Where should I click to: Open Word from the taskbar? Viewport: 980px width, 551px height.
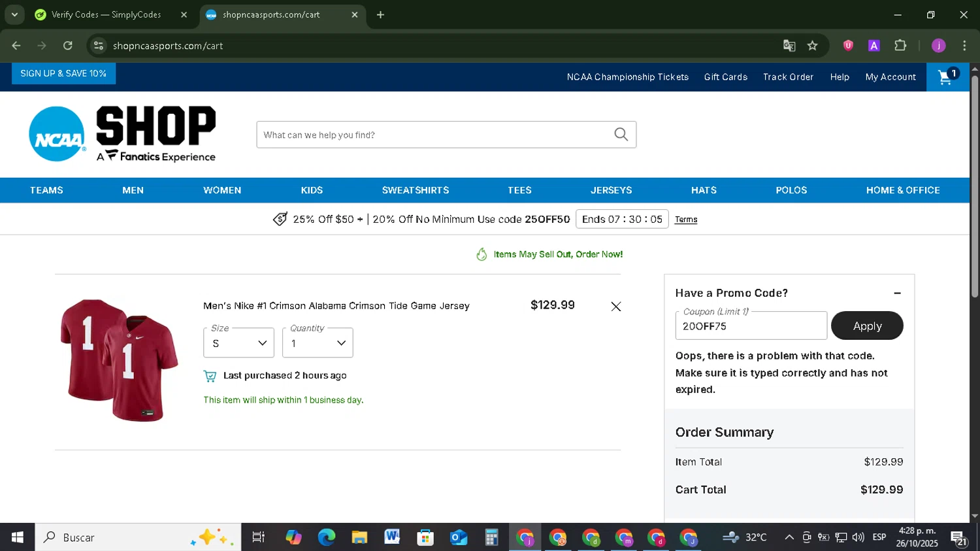392,537
